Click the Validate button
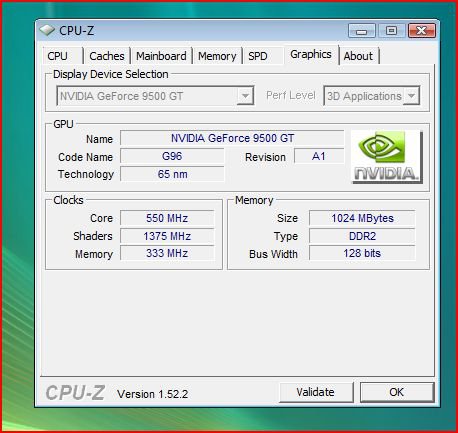458x433 pixels. click(x=316, y=392)
